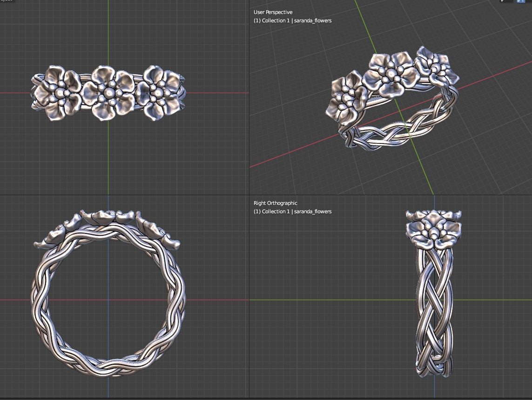The image size is (532, 400).
Task: Click the User Perspective viewport label
Action: click(x=273, y=12)
